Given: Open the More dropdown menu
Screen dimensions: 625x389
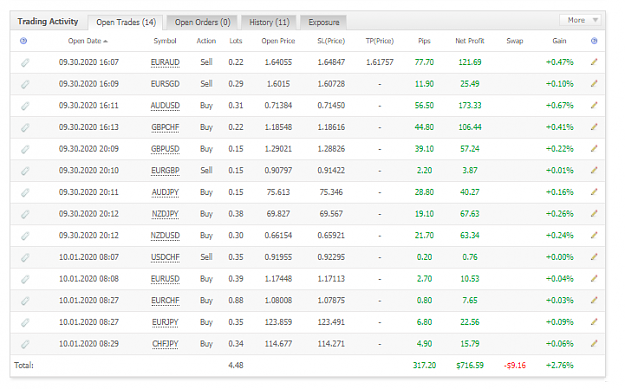Looking at the screenshot, I should pyautogui.click(x=580, y=20).
